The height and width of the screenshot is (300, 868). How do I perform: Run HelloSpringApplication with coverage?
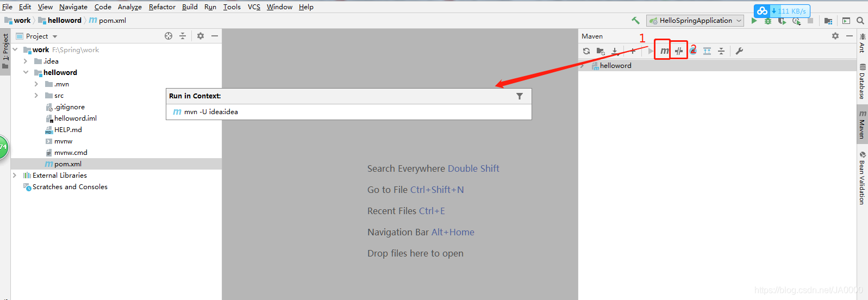pyautogui.click(x=782, y=21)
